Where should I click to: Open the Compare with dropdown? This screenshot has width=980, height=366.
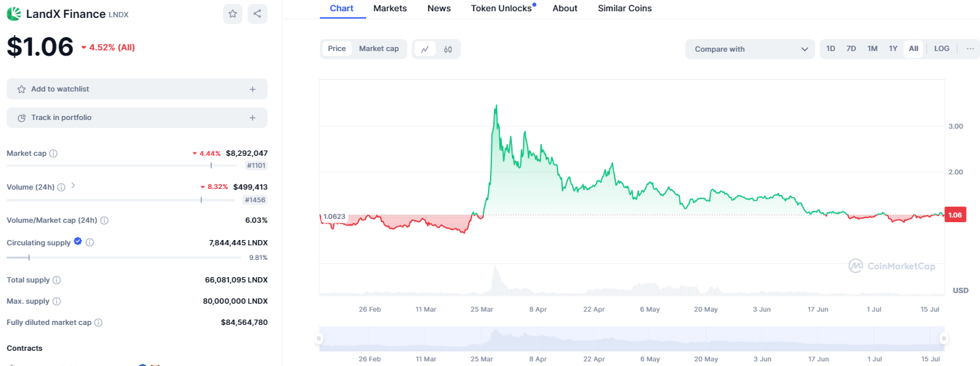click(x=752, y=49)
